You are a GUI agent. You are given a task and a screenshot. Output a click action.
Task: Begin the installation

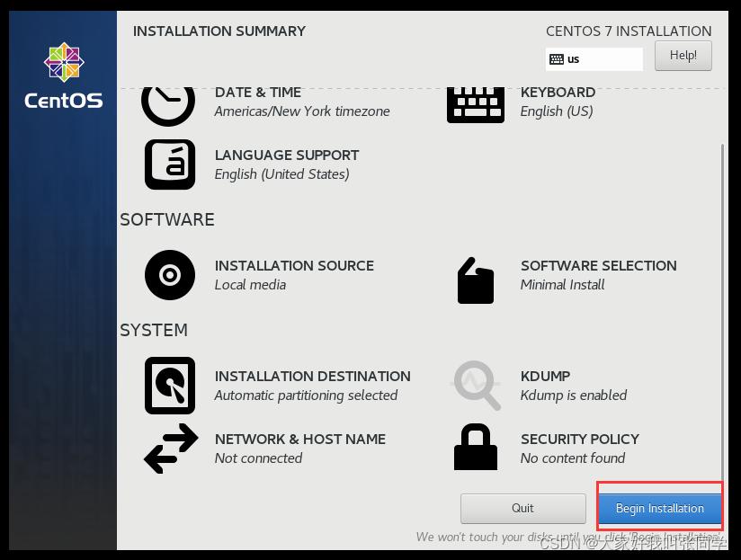point(660,509)
